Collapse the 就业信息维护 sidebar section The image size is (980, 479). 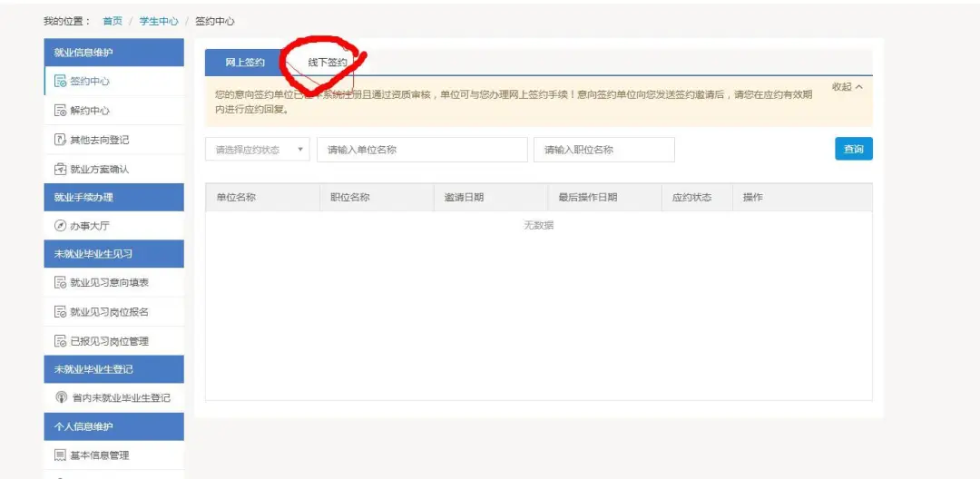[x=113, y=53]
